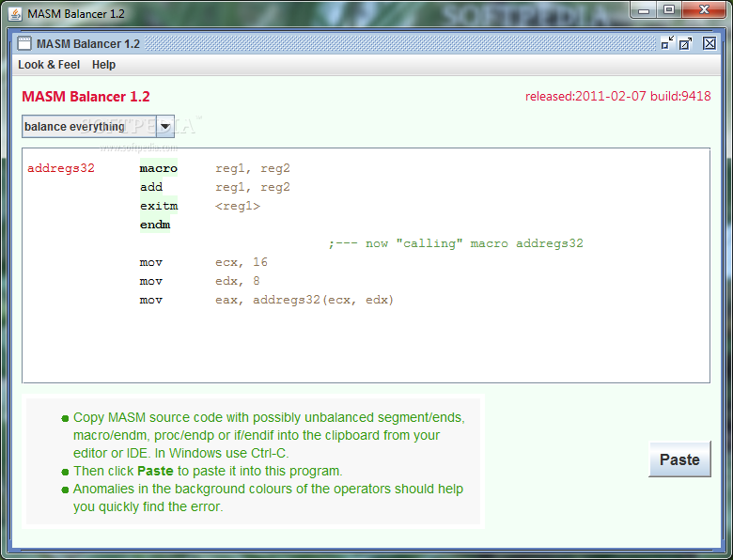The height and width of the screenshot is (560, 733).
Task: Click the 'mov' on the ecx line
Action: coord(151,262)
